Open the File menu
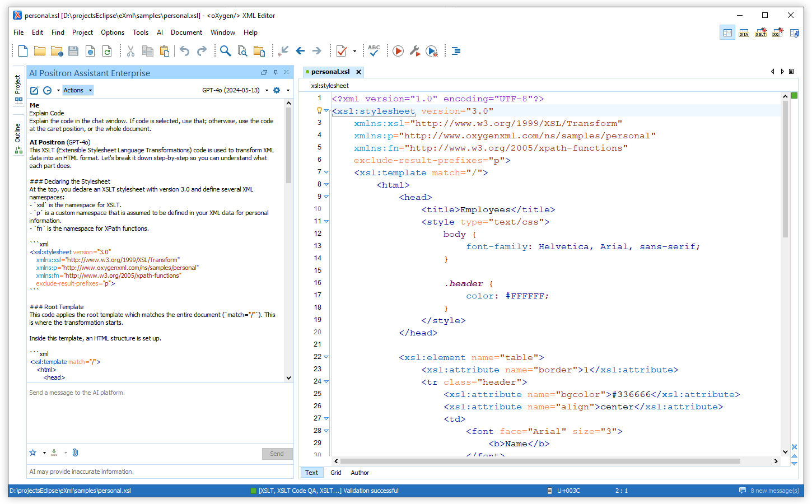Screen dimensions: 812x504 (x=18, y=32)
